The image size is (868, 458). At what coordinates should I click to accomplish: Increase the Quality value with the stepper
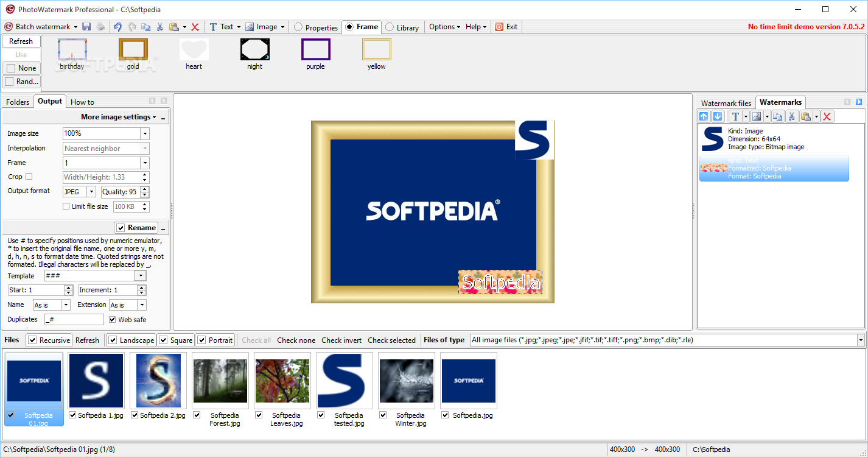click(145, 189)
